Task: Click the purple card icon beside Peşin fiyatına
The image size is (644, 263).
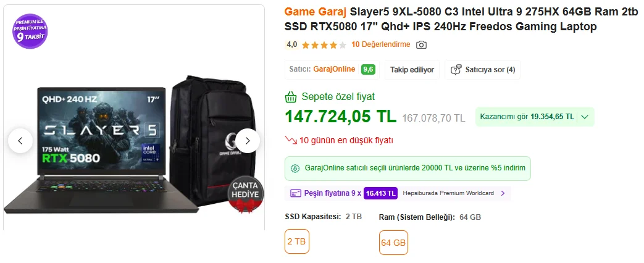Action: (x=296, y=193)
